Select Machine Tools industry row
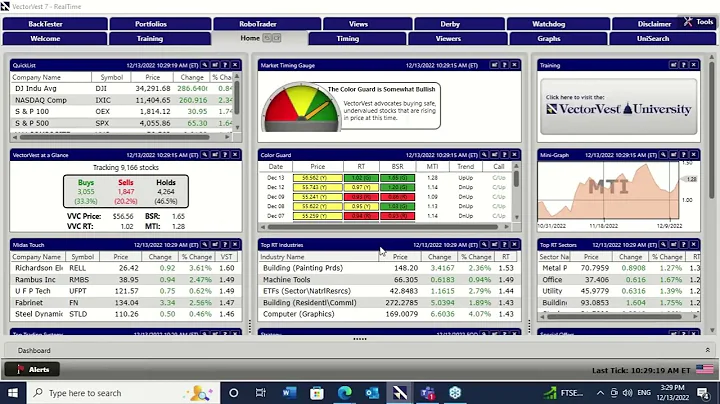Screen dimensions: 720x404 (389, 280)
